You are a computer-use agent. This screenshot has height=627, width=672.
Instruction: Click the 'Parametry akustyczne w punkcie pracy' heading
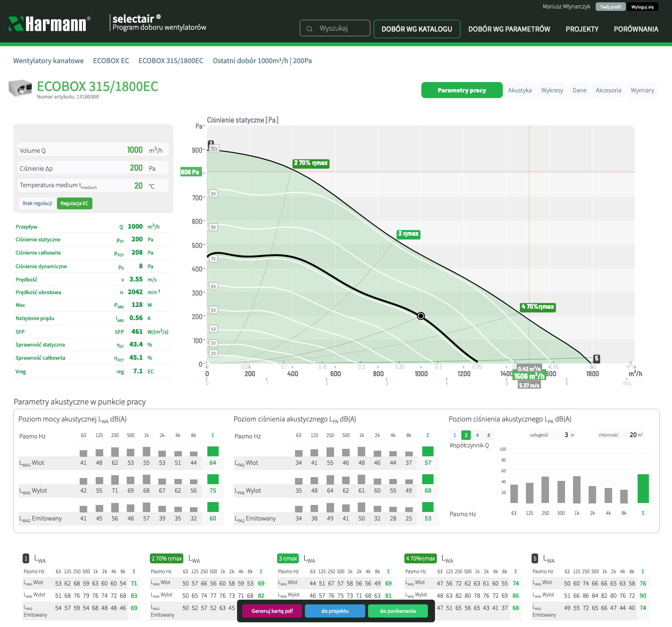(80, 402)
